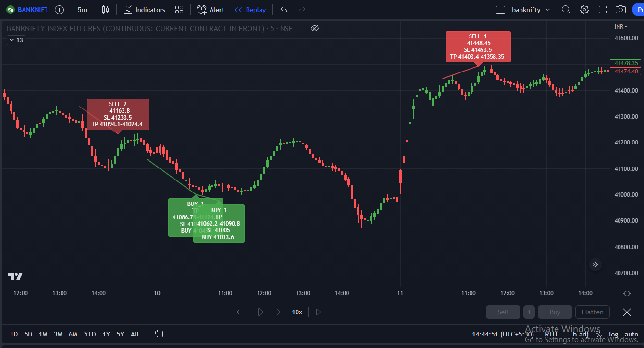Redo the chart action
The height and width of the screenshot is (348, 644).
[302, 10]
